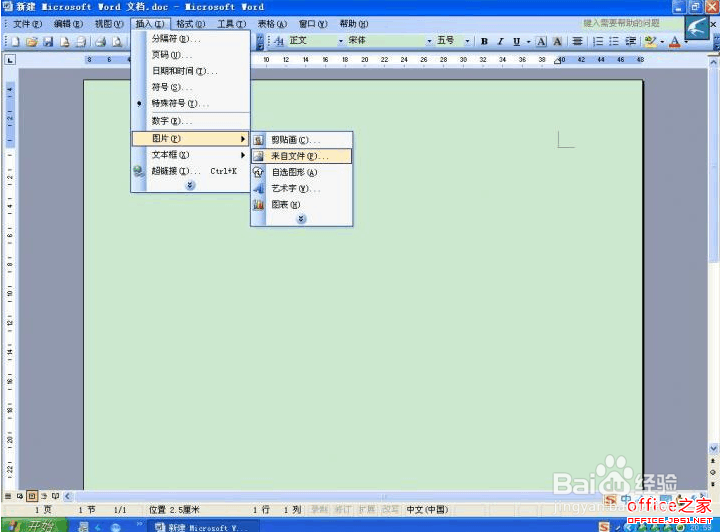Open the 正文 style dropdown
This screenshot has height=532, width=720.
pyautogui.click(x=341, y=41)
